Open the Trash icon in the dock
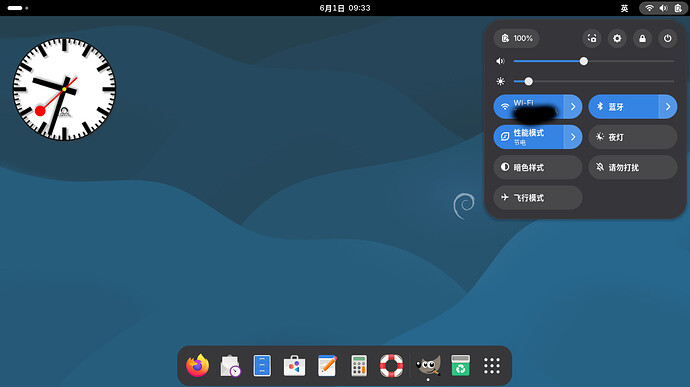 [460, 365]
